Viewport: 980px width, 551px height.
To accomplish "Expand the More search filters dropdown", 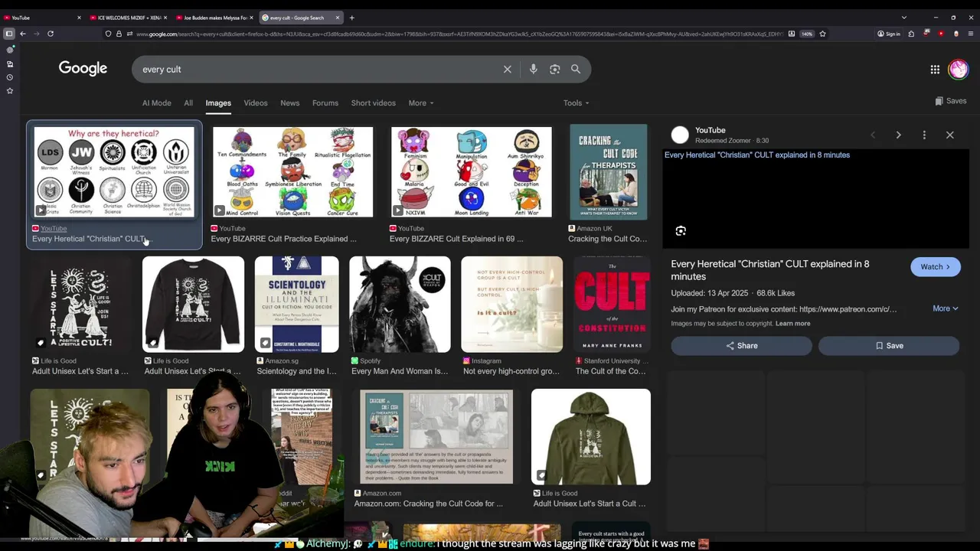I will pyautogui.click(x=421, y=103).
